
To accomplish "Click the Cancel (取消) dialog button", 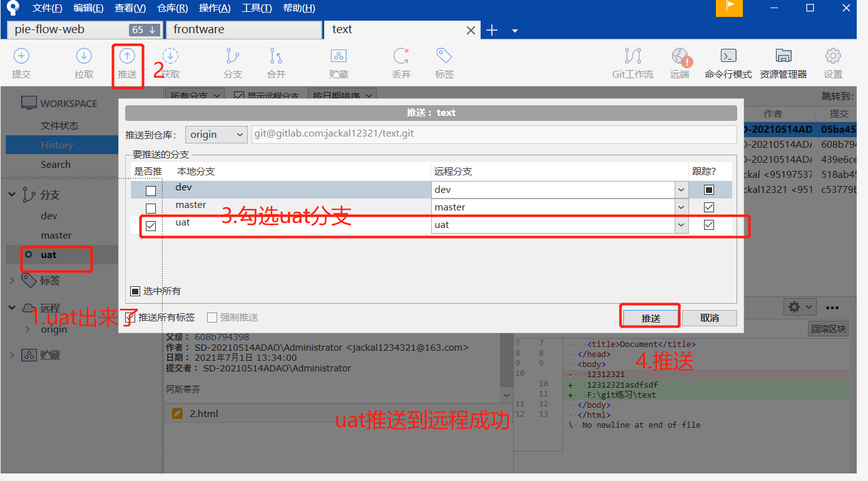I will (710, 318).
